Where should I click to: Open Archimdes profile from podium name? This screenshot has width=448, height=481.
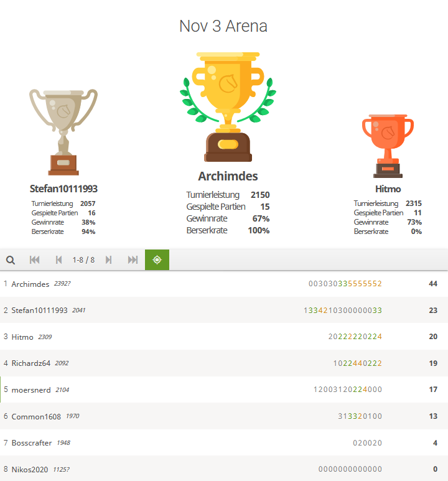[x=228, y=176]
